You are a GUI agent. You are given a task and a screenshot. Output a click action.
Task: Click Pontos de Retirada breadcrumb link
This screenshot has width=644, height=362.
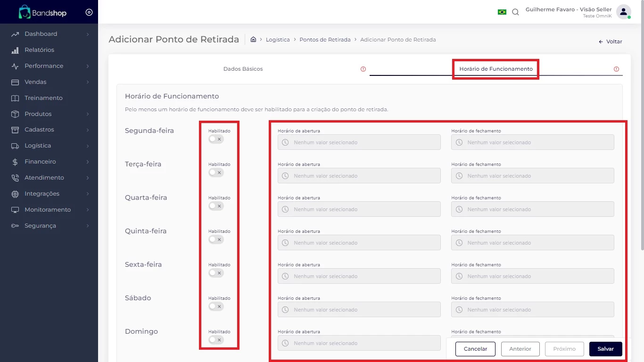point(325,40)
